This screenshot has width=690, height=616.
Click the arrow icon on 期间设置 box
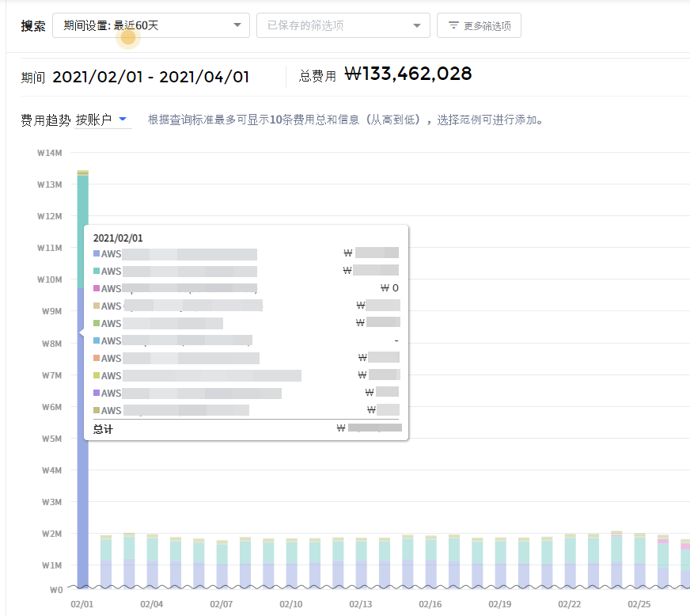pos(237,25)
